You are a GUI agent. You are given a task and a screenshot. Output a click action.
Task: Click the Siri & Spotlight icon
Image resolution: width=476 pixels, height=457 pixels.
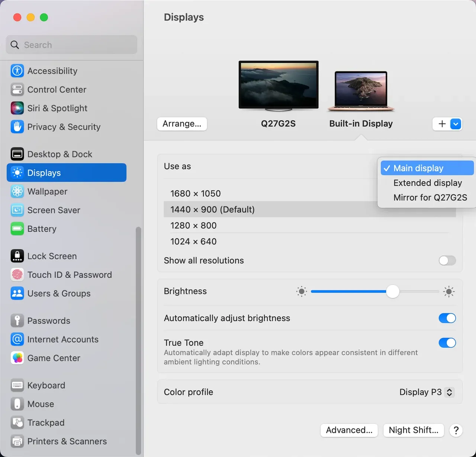[x=17, y=108]
